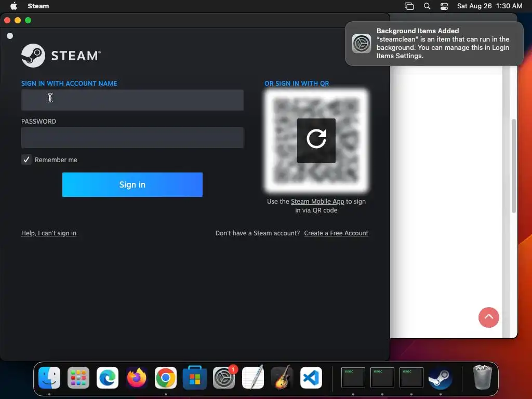The height and width of the screenshot is (399, 532).
Task: Launch Firefox from the dock
Action: pyautogui.click(x=137, y=378)
